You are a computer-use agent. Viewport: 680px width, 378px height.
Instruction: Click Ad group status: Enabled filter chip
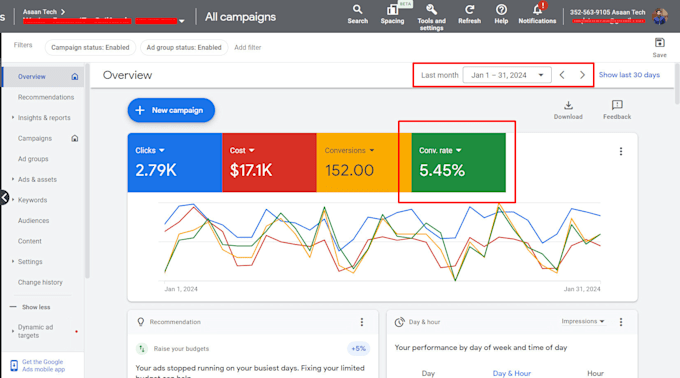coord(184,47)
